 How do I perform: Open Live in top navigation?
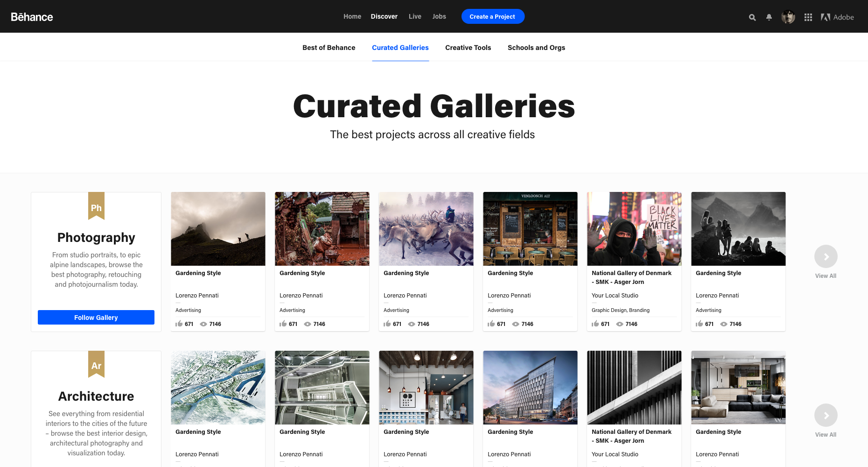coord(415,16)
